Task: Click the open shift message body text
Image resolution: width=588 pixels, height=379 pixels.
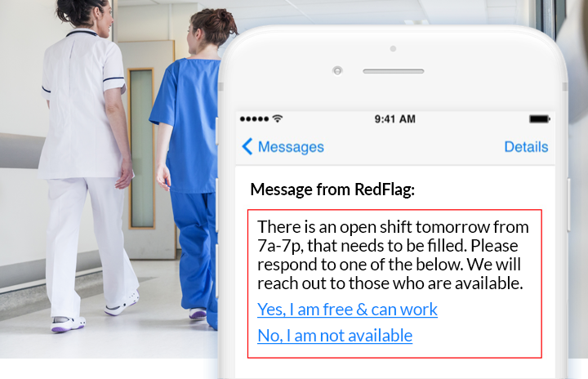Action: tap(393, 255)
